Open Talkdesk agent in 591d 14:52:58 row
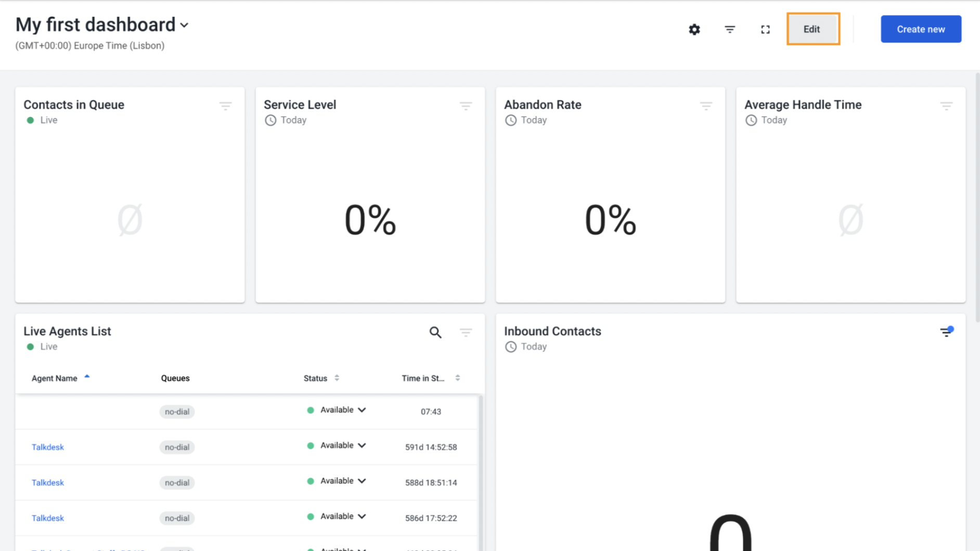Image resolution: width=980 pixels, height=551 pixels. click(x=48, y=447)
